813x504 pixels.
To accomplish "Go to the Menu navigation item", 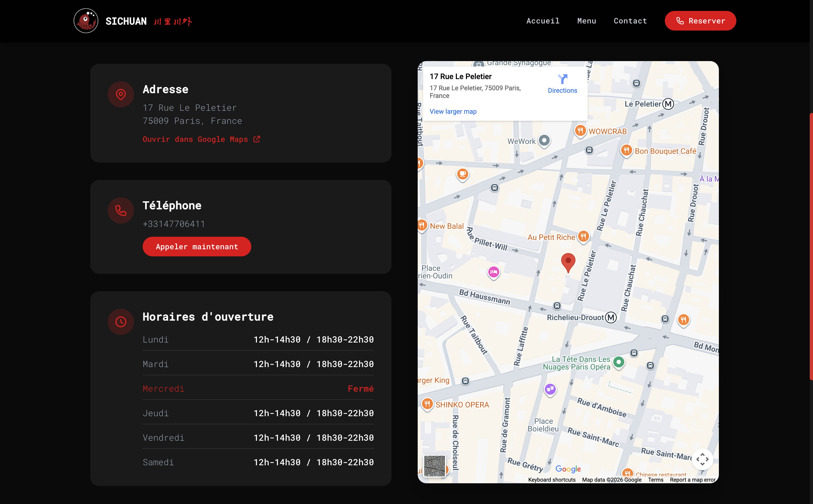I will point(587,21).
